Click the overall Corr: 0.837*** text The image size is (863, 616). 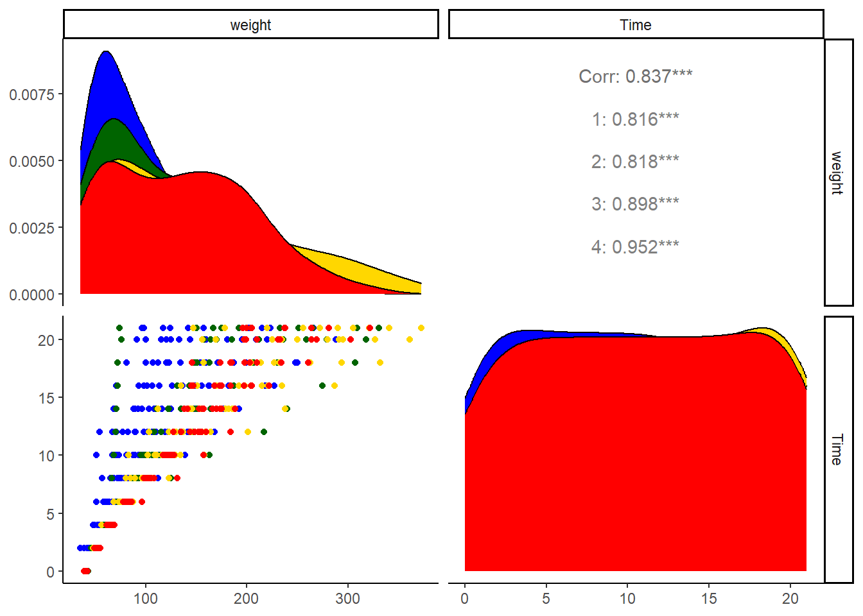coord(636,76)
